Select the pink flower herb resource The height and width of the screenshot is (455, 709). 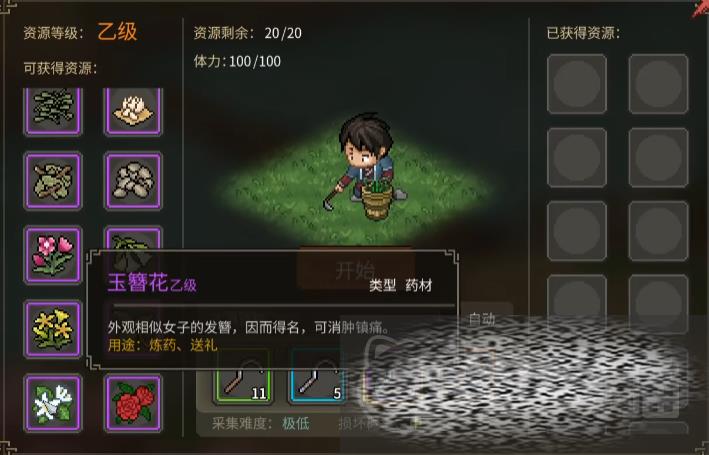(x=53, y=255)
